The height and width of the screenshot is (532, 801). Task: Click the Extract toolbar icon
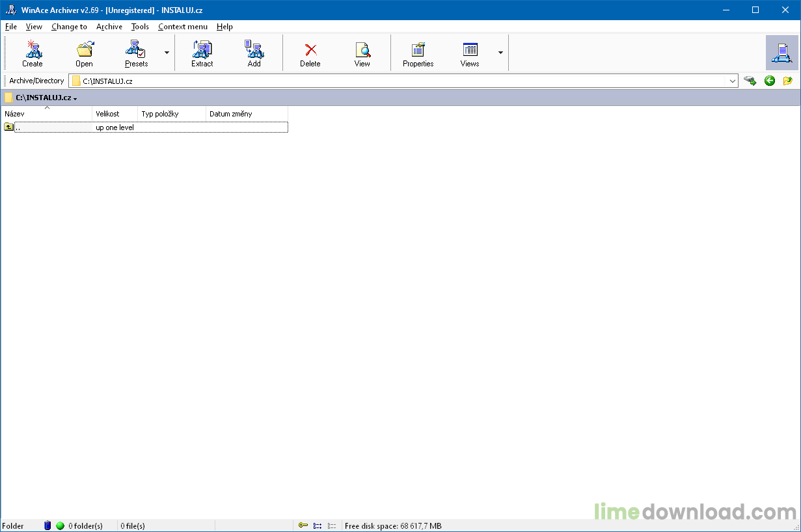(x=202, y=49)
